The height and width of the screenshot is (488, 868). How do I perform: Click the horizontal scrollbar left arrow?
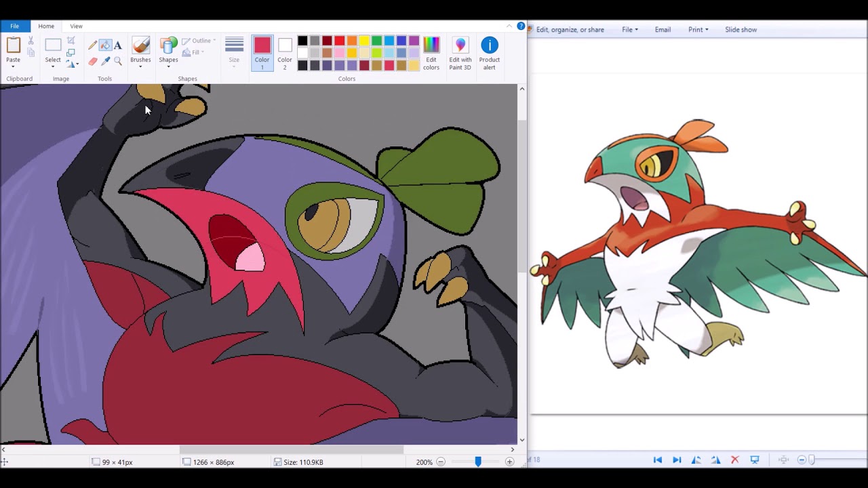(x=3, y=449)
